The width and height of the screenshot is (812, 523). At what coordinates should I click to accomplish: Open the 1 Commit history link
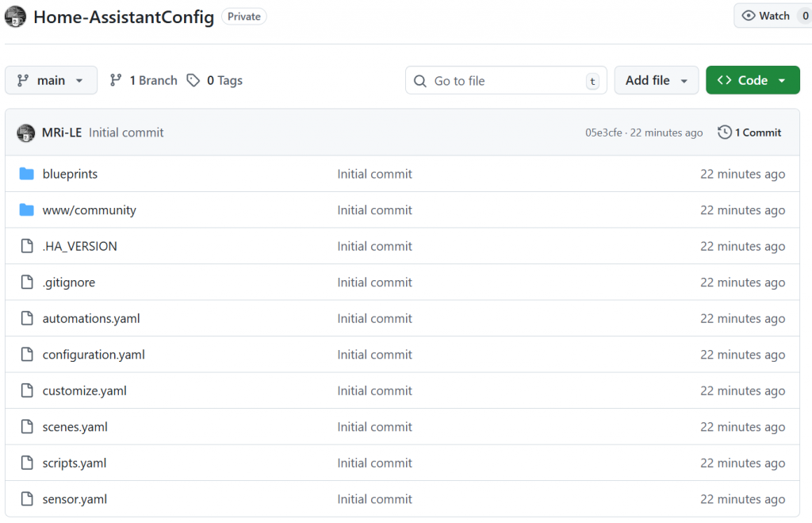pos(757,133)
